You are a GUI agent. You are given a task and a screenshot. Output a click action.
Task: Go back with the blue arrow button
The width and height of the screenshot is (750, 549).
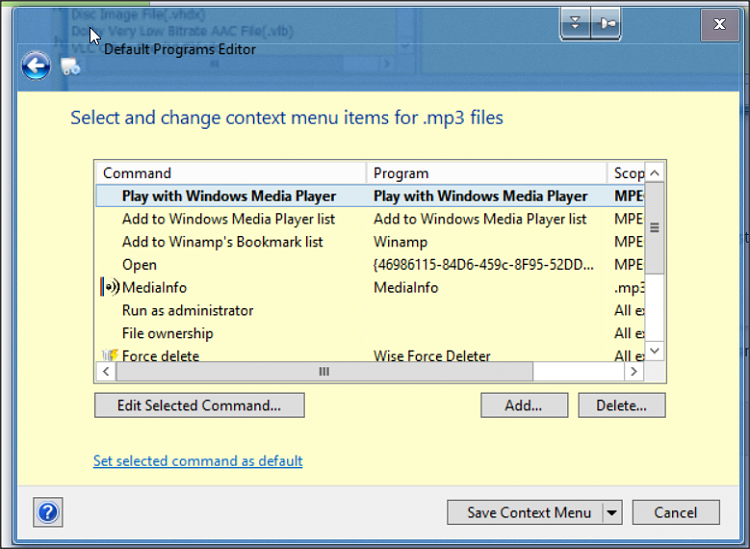tap(36, 66)
